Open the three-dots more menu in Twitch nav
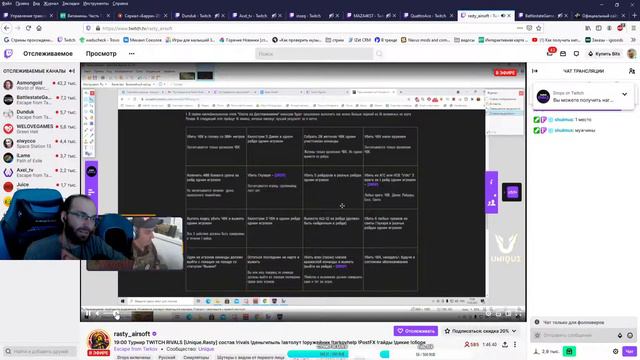Screen dimensions: 640x360 click(x=131, y=53)
